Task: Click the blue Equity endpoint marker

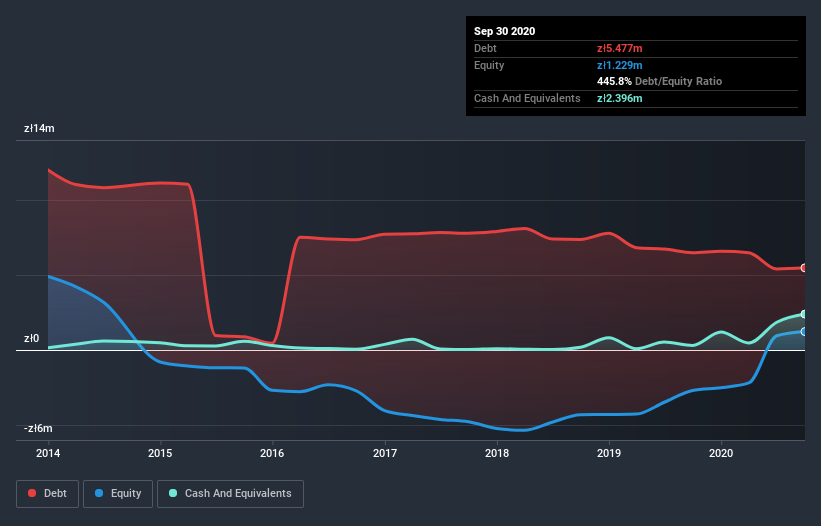Action: point(804,331)
